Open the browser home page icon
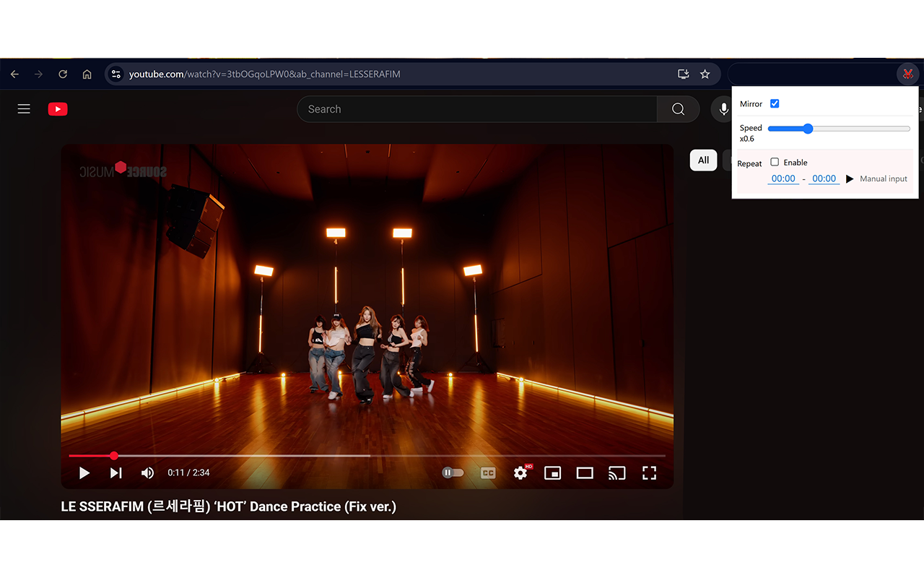The image size is (924, 578). tap(87, 74)
